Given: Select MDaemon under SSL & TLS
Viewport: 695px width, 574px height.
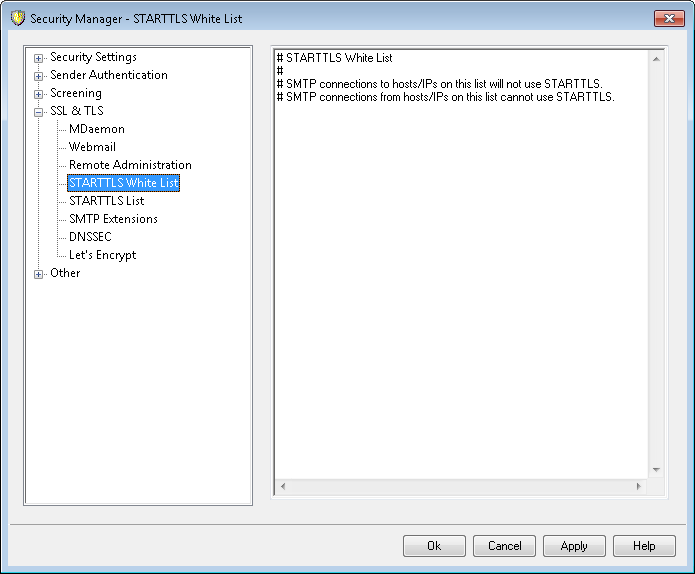Looking at the screenshot, I should [96, 129].
